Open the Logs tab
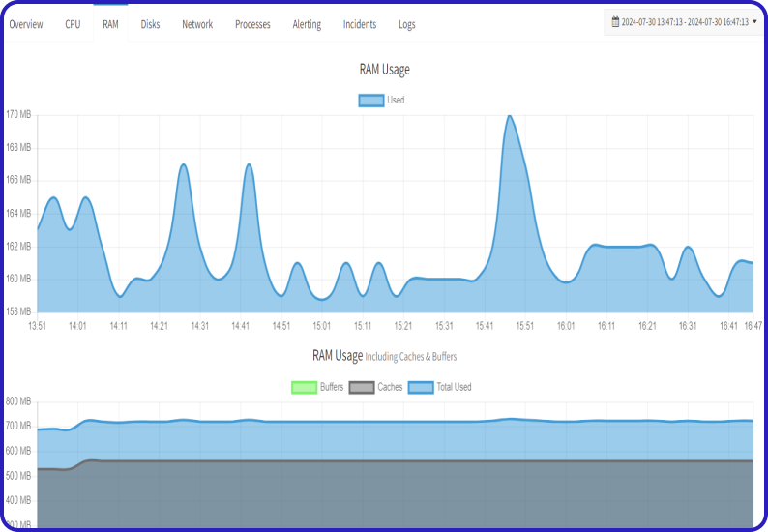The image size is (768, 532). click(x=407, y=24)
